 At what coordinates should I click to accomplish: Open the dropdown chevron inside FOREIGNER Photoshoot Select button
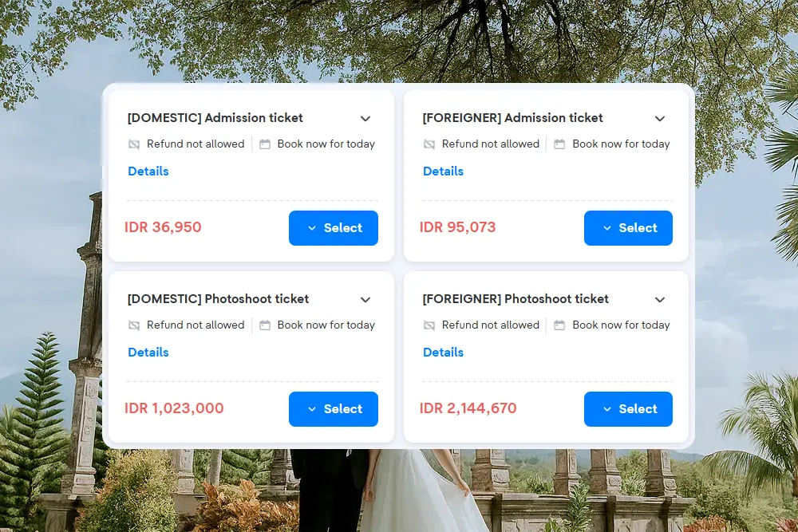pos(607,409)
